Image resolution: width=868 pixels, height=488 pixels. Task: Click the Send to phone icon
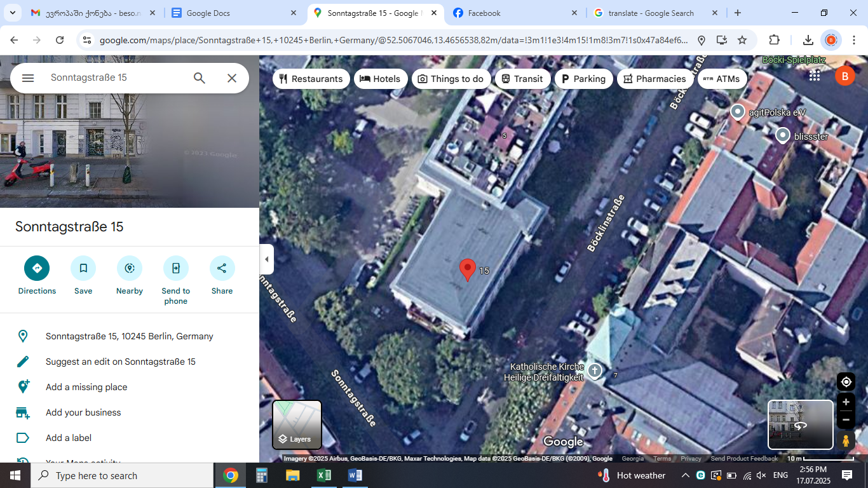tap(176, 268)
